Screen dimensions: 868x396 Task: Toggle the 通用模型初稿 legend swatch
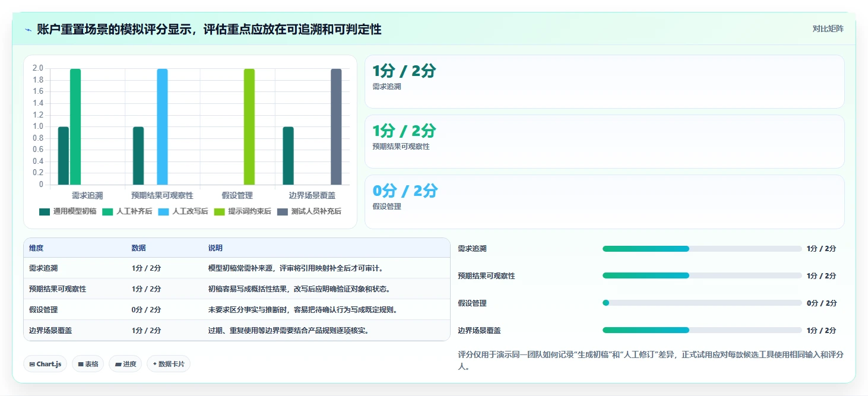(45, 211)
